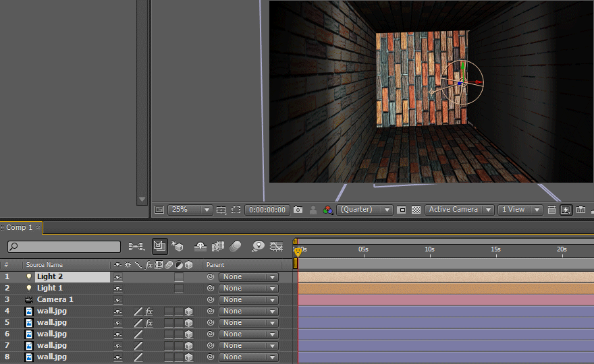The height and width of the screenshot is (364, 594).
Task: Click the Show Channel RGB color icon
Action: pos(327,210)
